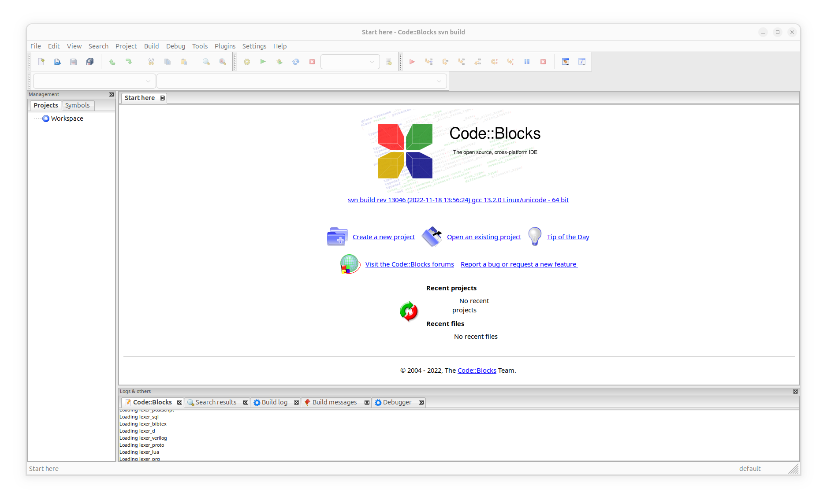Click the Paste clipboard icon
The height and width of the screenshot is (504, 827).
[184, 62]
